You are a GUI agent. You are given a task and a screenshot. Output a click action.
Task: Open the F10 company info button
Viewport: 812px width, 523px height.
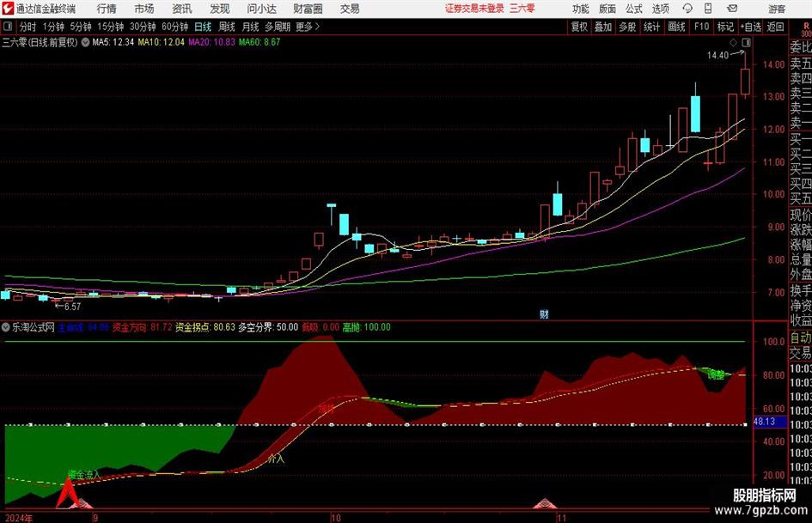pyautogui.click(x=702, y=27)
